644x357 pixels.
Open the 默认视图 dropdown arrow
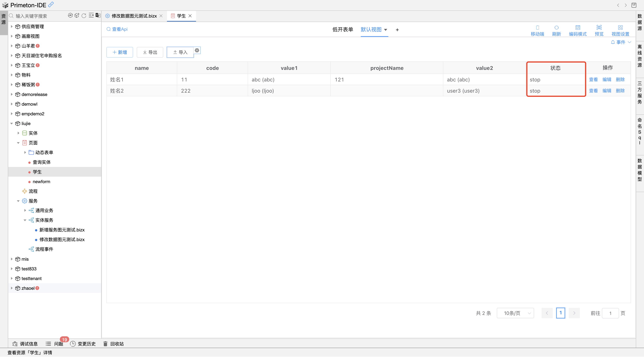click(x=386, y=30)
